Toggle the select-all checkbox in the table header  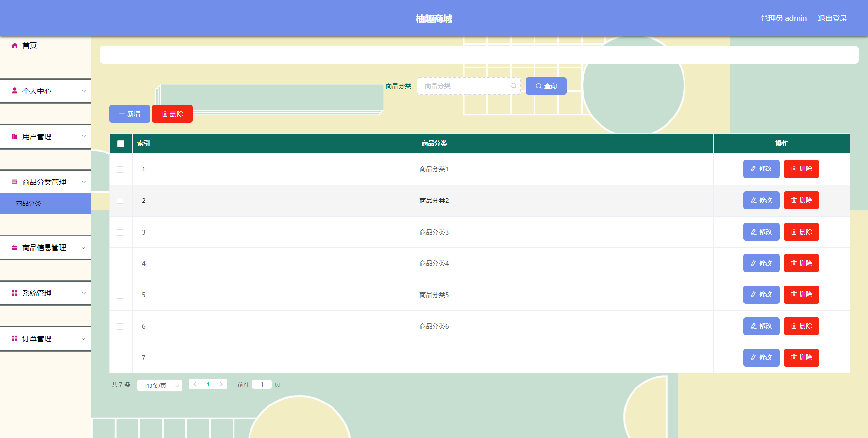120,143
